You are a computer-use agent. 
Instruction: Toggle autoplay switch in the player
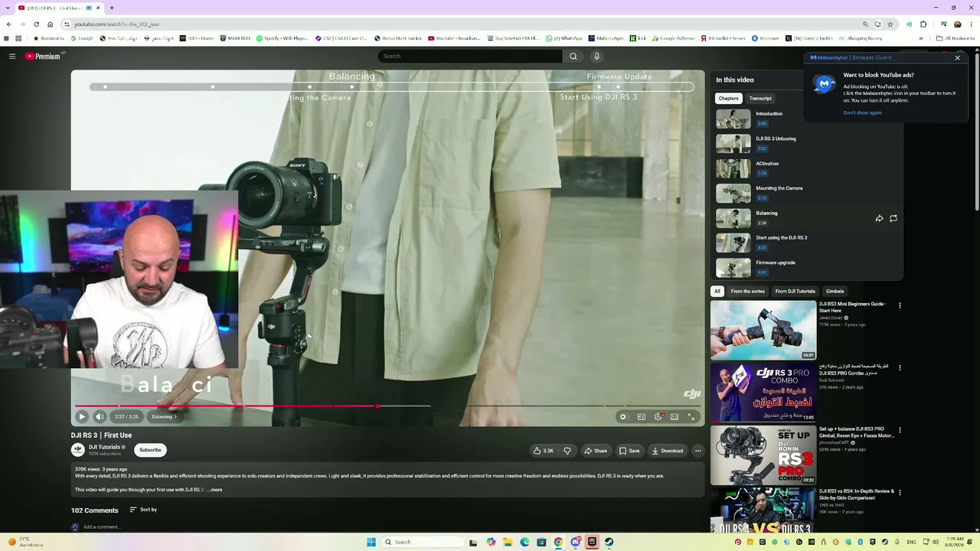(x=623, y=416)
